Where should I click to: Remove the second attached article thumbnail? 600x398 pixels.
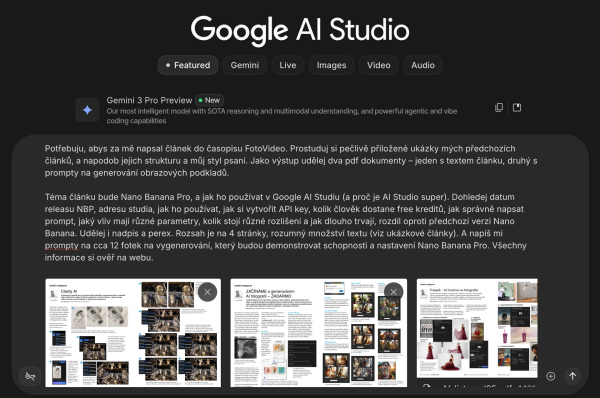coord(393,292)
